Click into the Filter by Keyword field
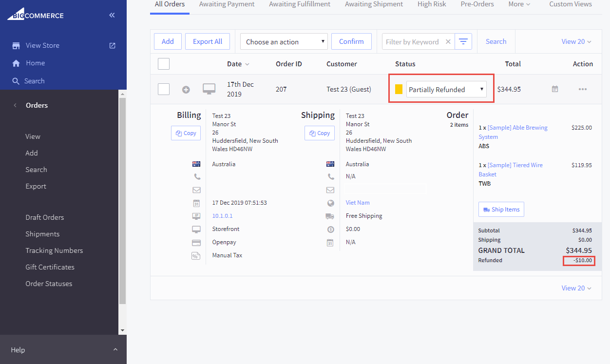 click(413, 42)
